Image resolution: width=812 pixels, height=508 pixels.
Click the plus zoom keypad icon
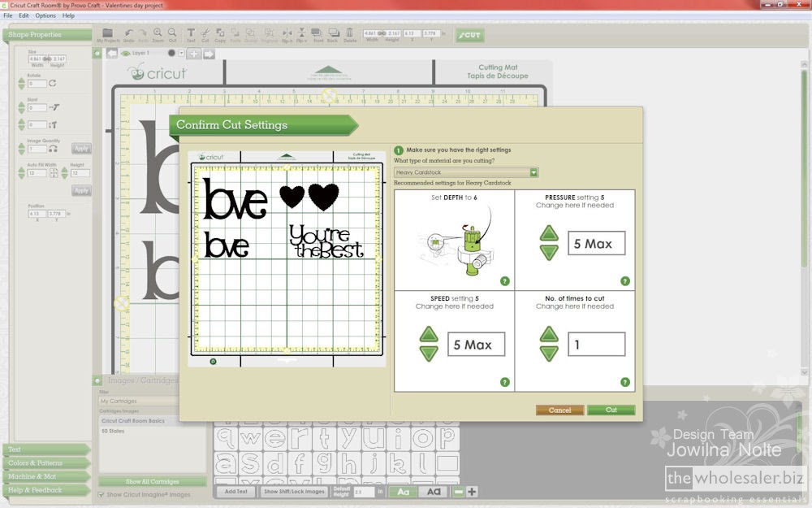472,492
